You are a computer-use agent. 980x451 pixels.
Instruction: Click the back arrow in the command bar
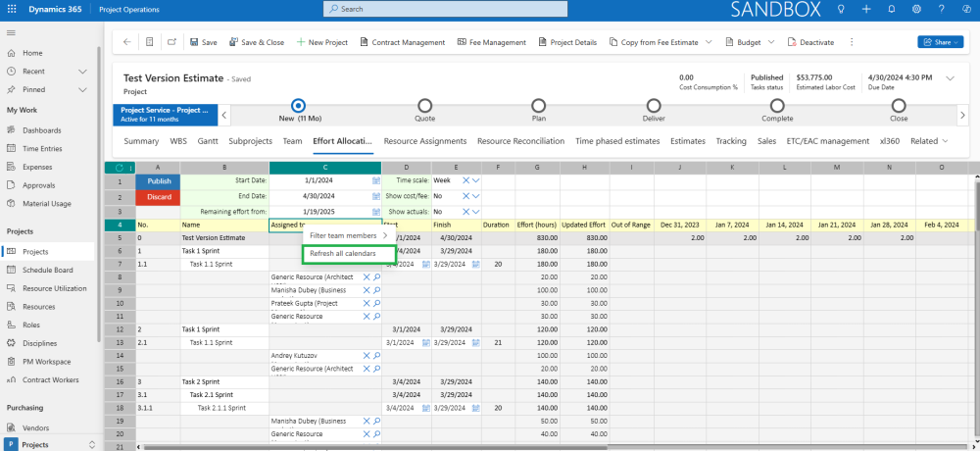click(126, 42)
